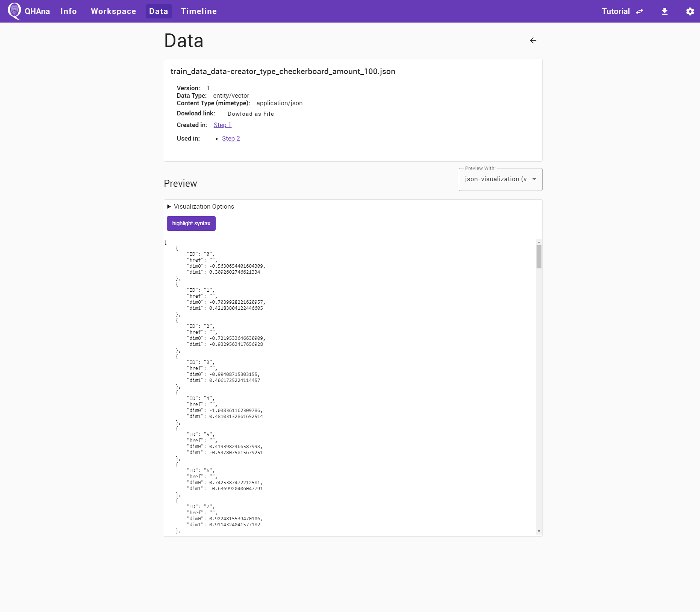700x612 pixels.
Task: Click the Version label value 1
Action: [208, 88]
